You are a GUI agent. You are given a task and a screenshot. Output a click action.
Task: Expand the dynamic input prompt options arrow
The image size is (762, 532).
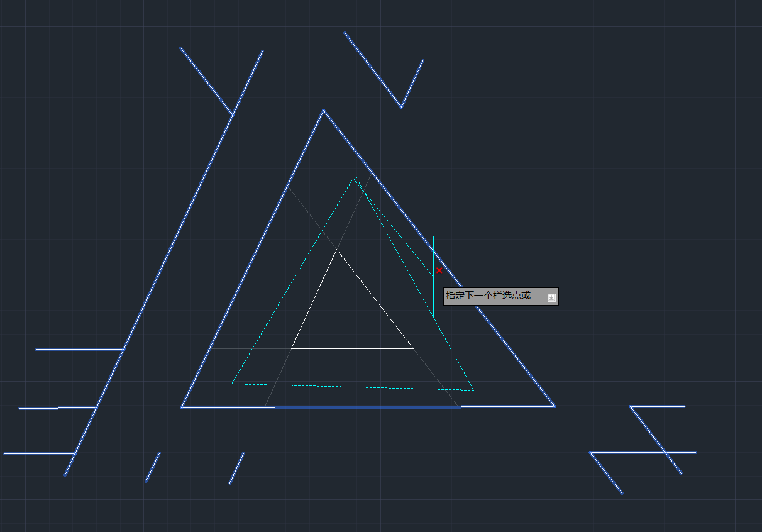click(551, 297)
